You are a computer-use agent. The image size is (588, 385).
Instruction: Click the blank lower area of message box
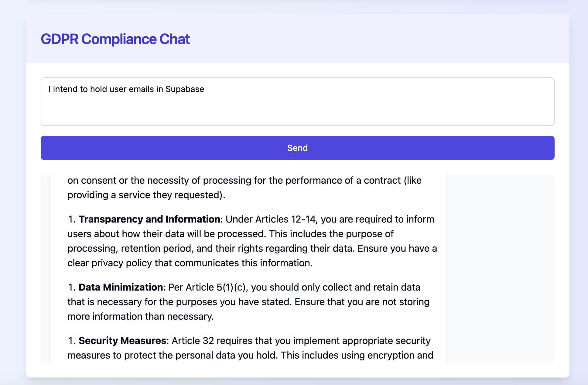coord(297,114)
